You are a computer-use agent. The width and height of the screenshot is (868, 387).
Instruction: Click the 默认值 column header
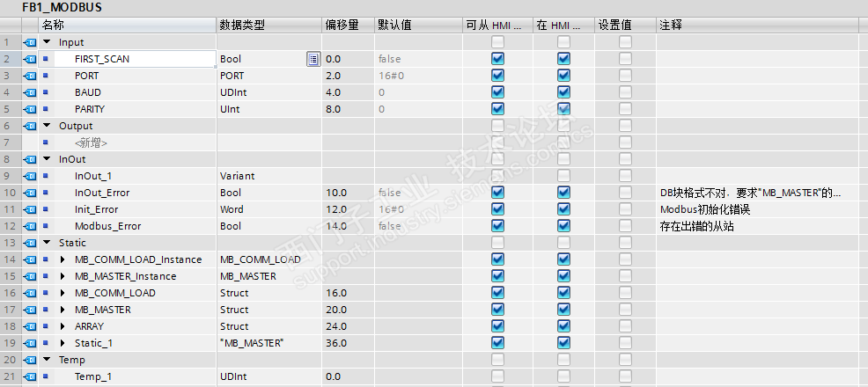tap(418, 25)
